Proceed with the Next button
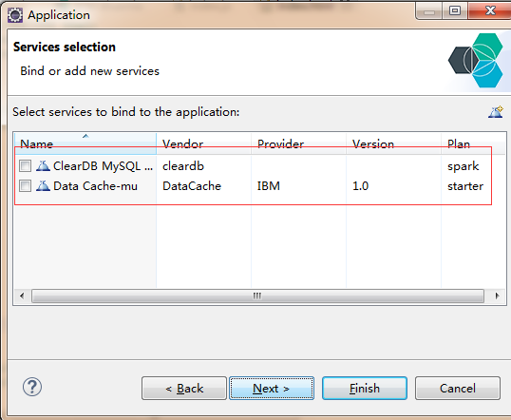The height and width of the screenshot is (420, 511). point(272,388)
